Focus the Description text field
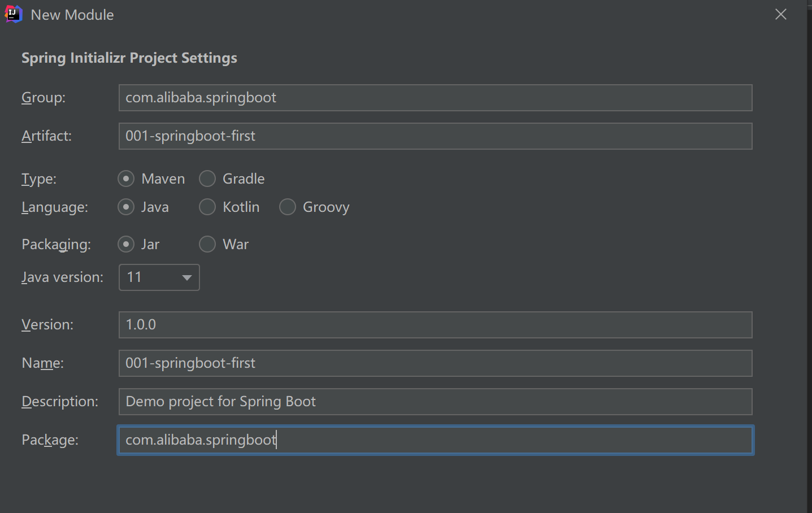Screen dimensions: 812x513 click(435, 402)
